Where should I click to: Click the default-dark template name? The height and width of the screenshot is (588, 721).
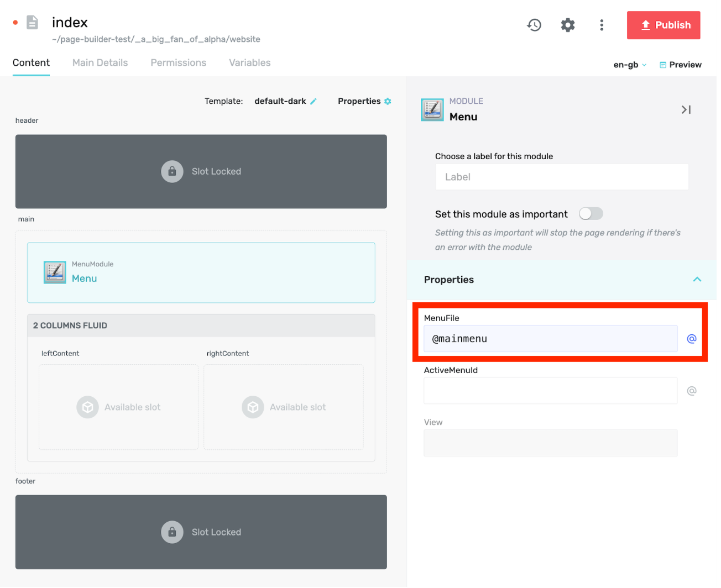(x=280, y=101)
